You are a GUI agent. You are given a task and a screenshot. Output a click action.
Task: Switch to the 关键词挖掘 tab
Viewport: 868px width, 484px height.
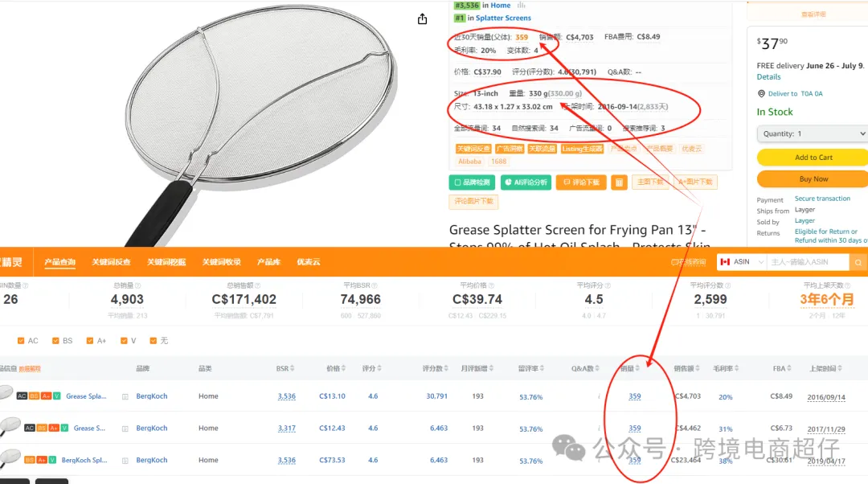coord(166,262)
